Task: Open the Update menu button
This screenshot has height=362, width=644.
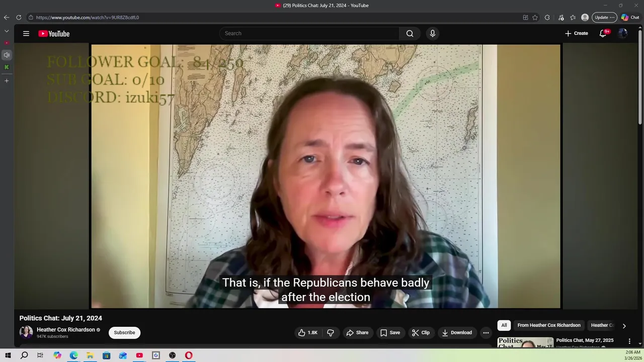Action: click(x=604, y=17)
